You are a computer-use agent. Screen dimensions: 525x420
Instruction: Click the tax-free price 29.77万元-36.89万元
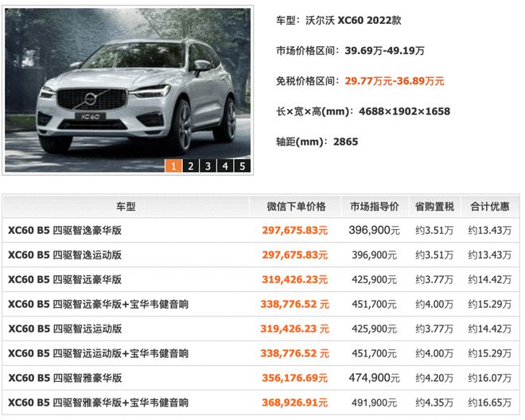point(395,81)
